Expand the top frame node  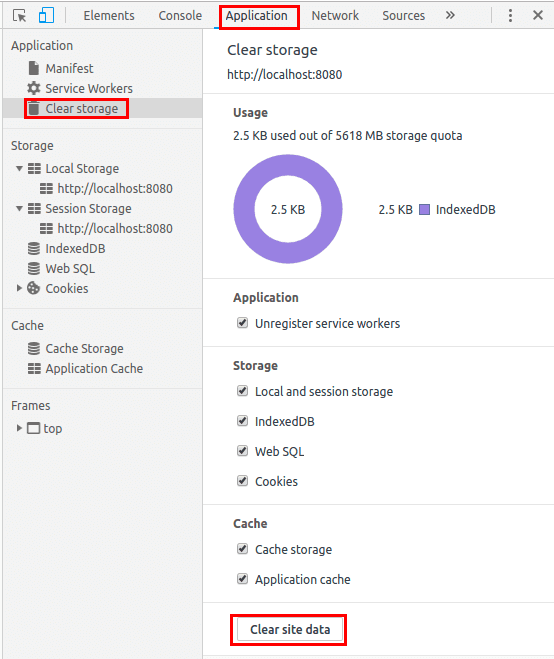click(19, 428)
